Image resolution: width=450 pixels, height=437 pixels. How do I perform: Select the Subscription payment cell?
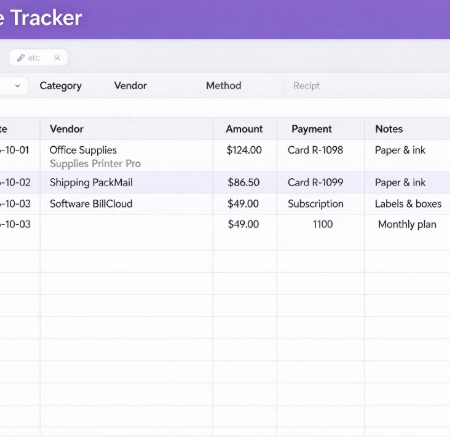[x=316, y=204]
